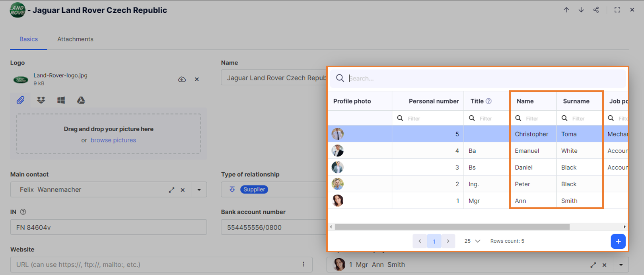Select the White surname cell
Screen dimensions: 644x275
[580, 151]
